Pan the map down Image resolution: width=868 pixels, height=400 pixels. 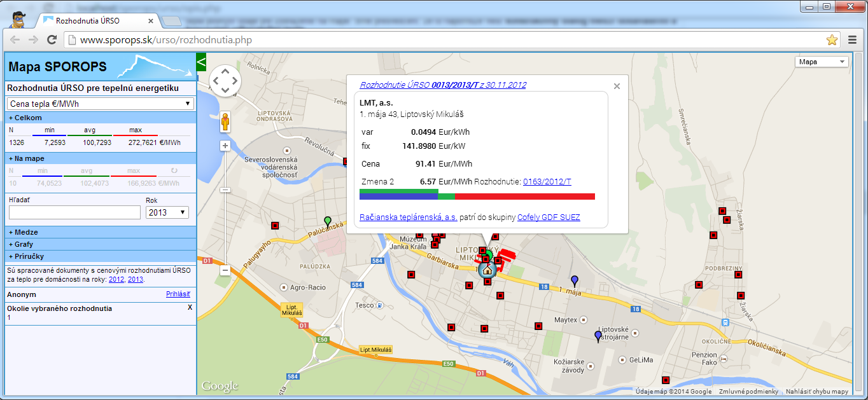point(225,90)
